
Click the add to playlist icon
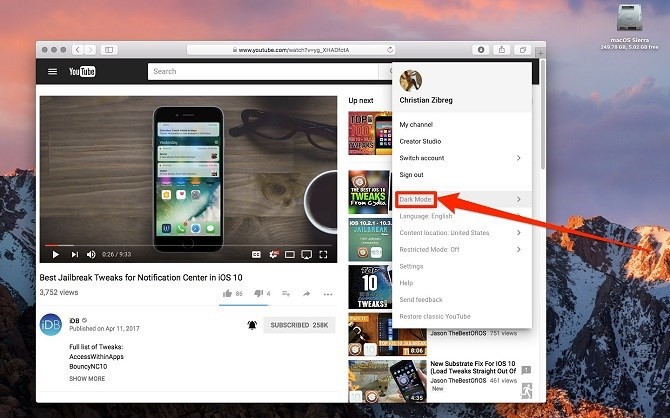[286, 294]
